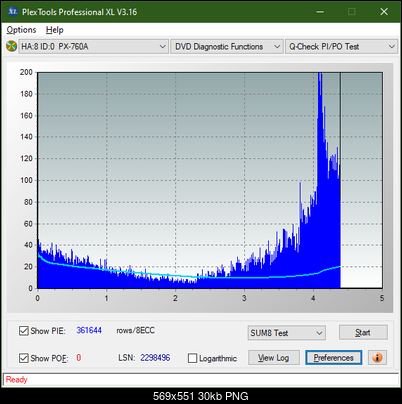This screenshot has height=404, width=402.
Task: Click the Ready status text
Action: (x=16, y=380)
